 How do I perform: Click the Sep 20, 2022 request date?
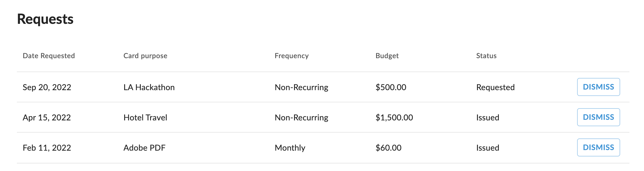(47, 87)
